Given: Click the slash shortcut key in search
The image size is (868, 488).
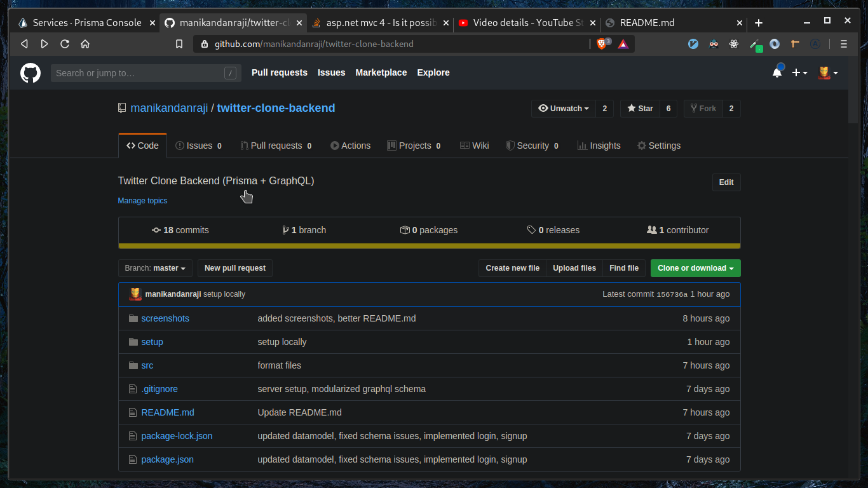Looking at the screenshot, I should (x=230, y=73).
